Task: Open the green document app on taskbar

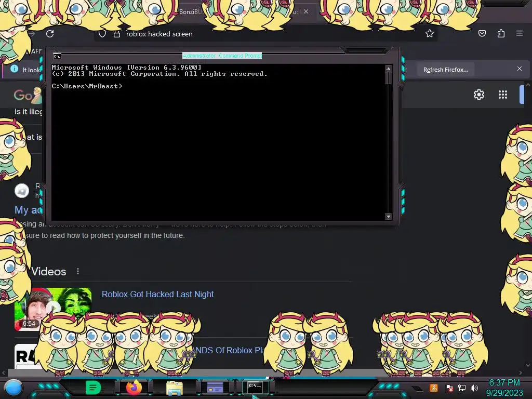Action: (94, 388)
